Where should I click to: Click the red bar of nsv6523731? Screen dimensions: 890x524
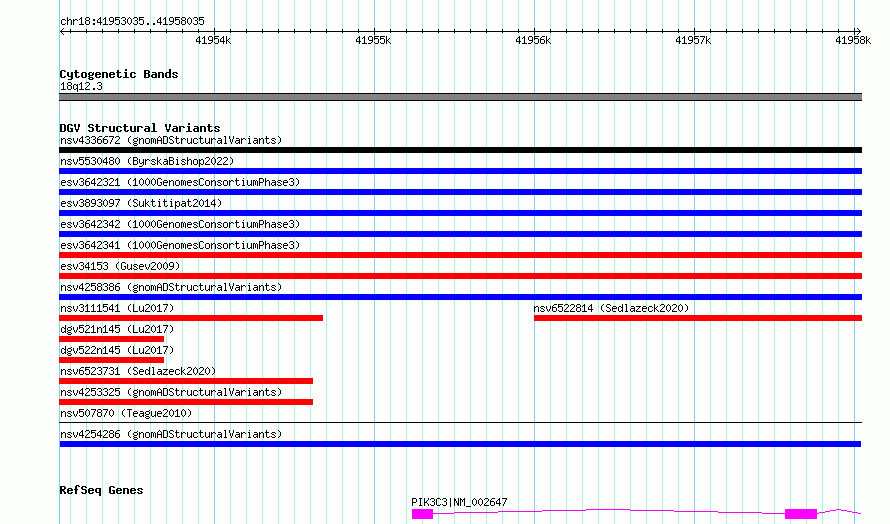[x=186, y=381]
